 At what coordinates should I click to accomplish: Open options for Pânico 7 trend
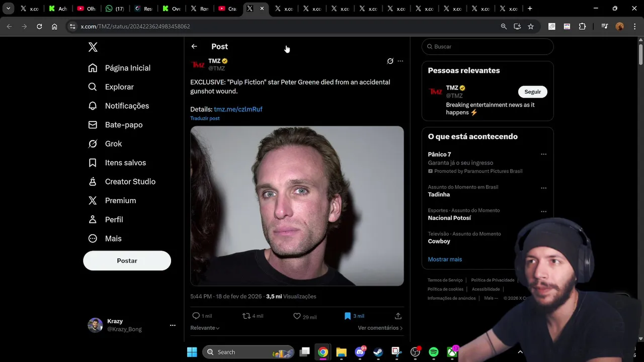[x=543, y=154]
